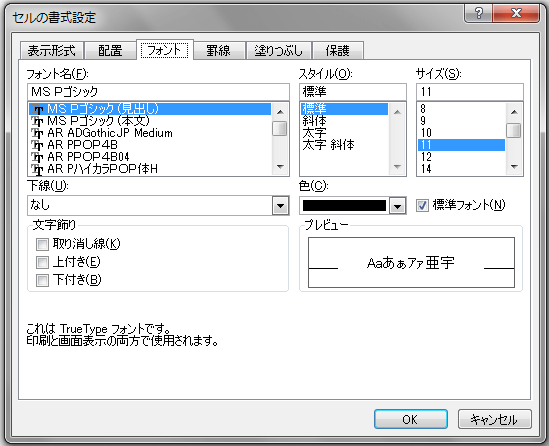Viewport: 549px width, 446px height.
Task: Select 太字 in the style list
Action: pos(314,133)
